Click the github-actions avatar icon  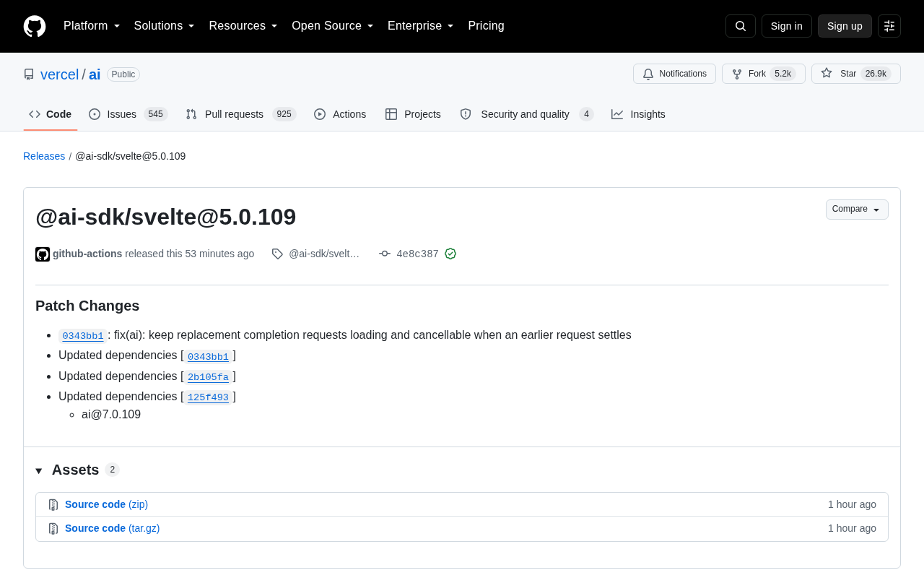tap(43, 254)
